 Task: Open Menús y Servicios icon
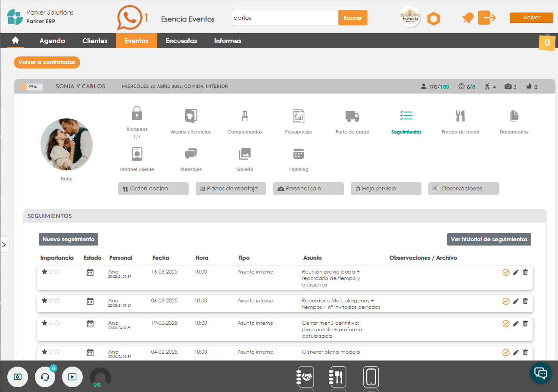tap(191, 116)
